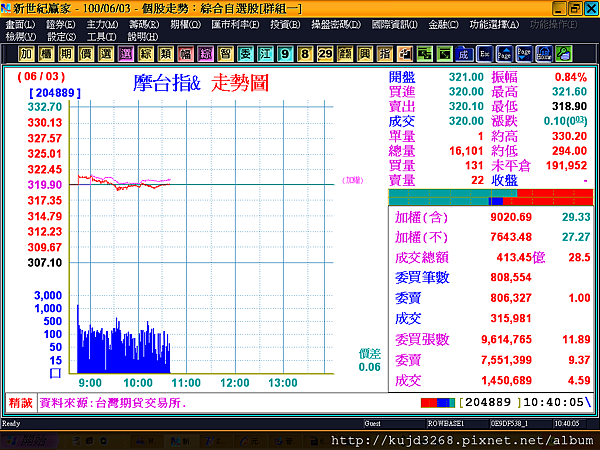Click the Esc toolbar button
Screen dimensions: 600x450
pos(484,54)
